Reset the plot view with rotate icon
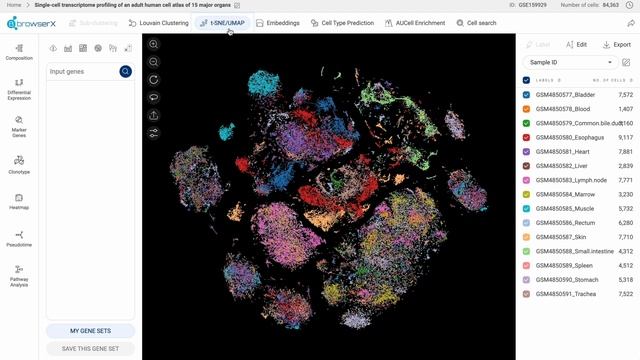This screenshot has width=640, height=360. (x=153, y=80)
